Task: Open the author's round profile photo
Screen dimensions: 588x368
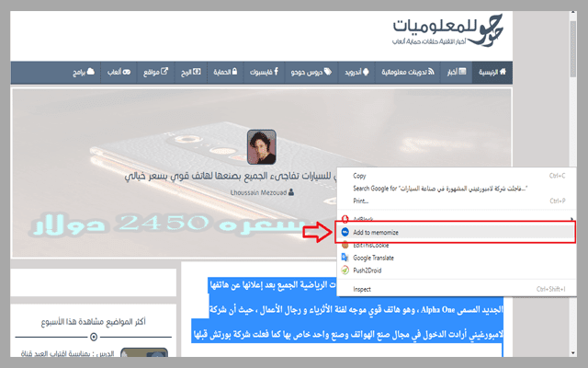Action: click(x=261, y=145)
